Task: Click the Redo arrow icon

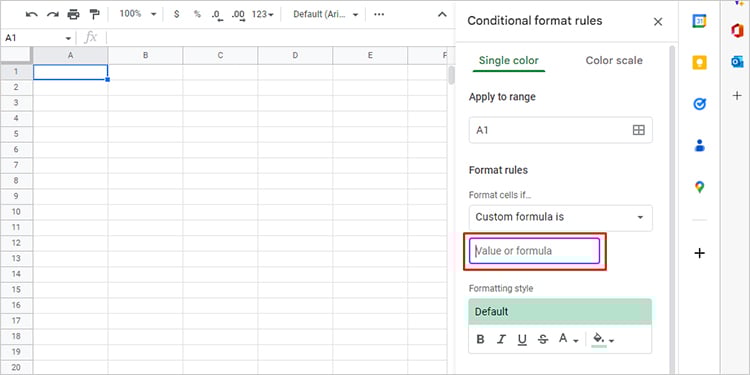Action: point(52,14)
